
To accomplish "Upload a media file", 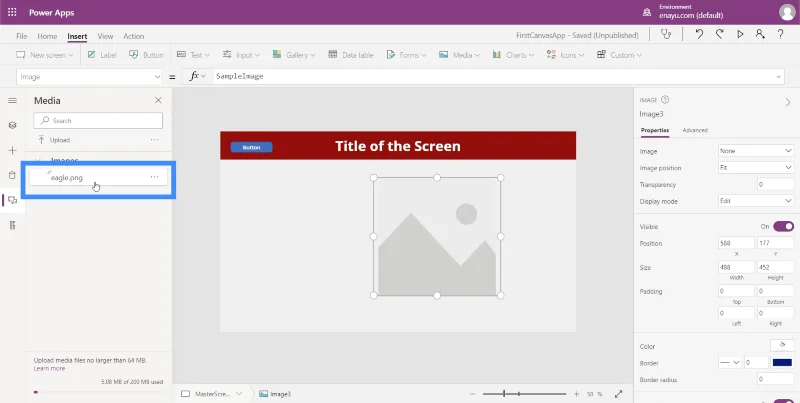I will (54, 140).
